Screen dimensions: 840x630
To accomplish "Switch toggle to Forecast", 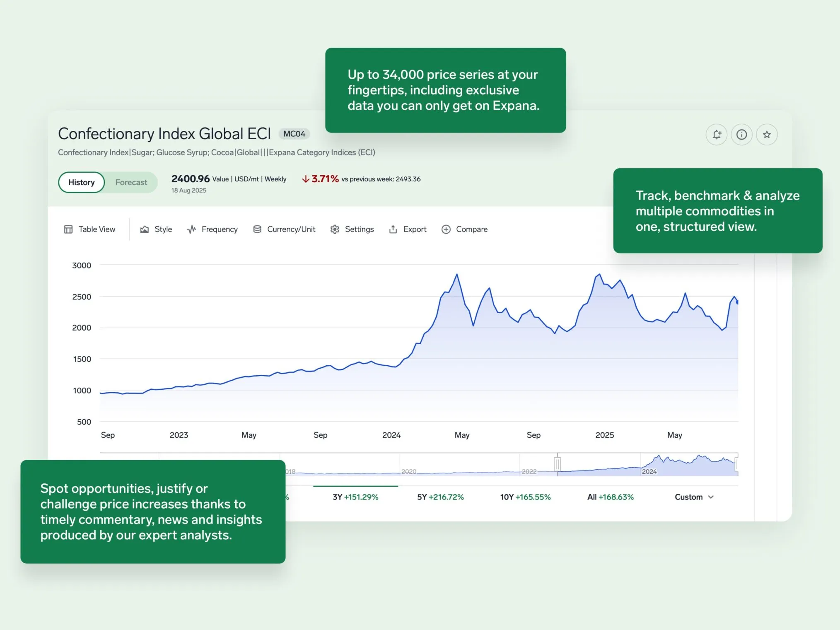I will [x=131, y=182].
